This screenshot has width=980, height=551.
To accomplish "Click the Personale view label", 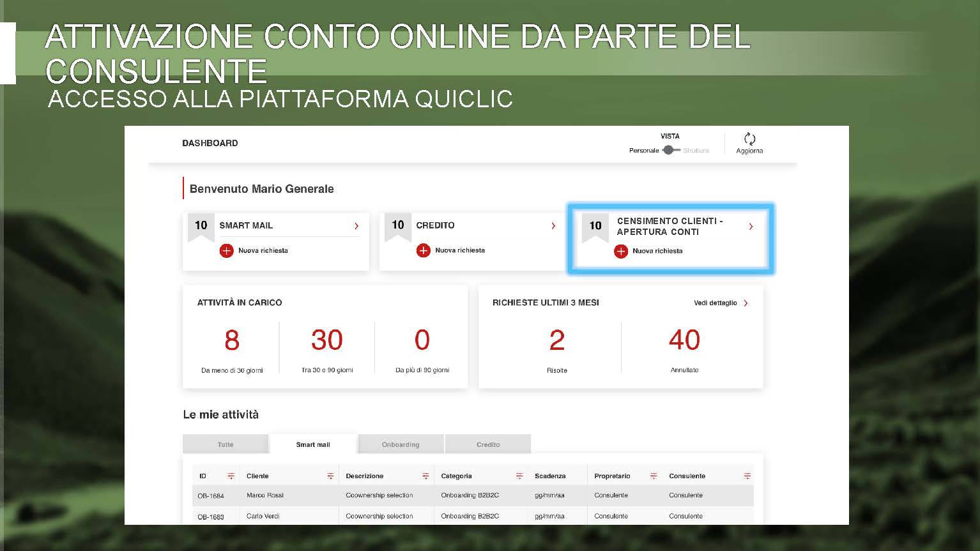I will (x=644, y=151).
